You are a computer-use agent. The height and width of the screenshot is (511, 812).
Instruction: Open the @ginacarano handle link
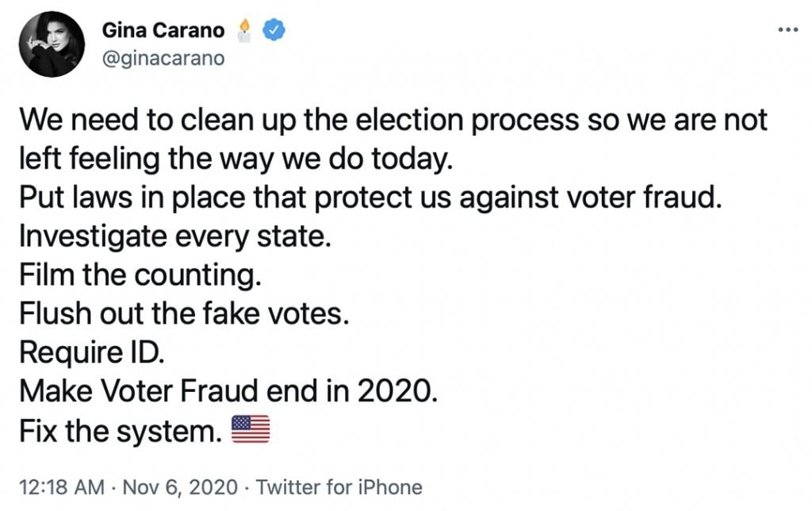click(x=163, y=58)
